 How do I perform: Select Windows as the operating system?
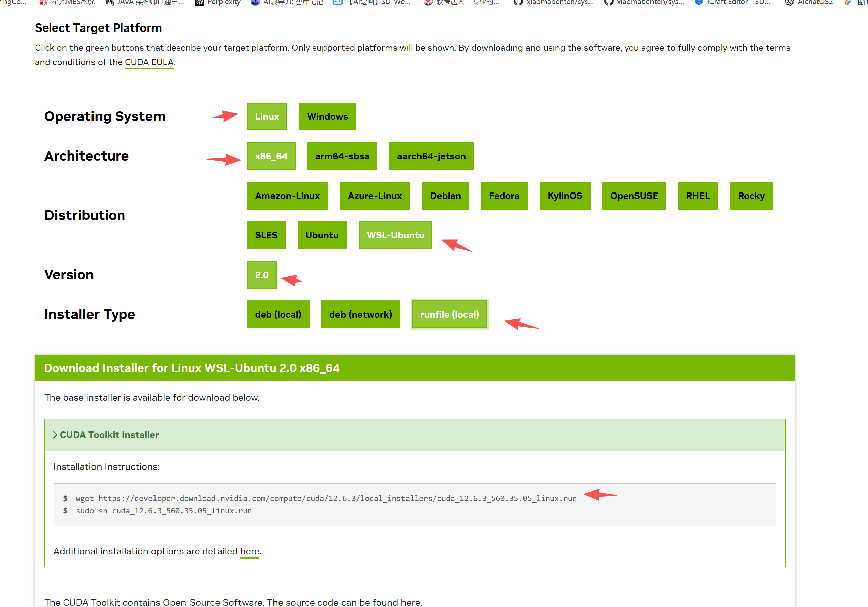tap(327, 116)
